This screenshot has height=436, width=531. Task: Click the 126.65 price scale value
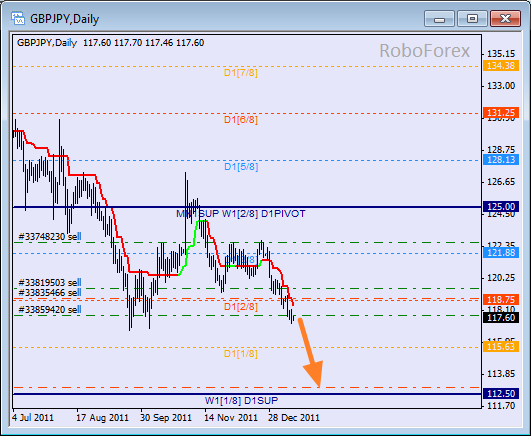pyautogui.click(x=501, y=182)
